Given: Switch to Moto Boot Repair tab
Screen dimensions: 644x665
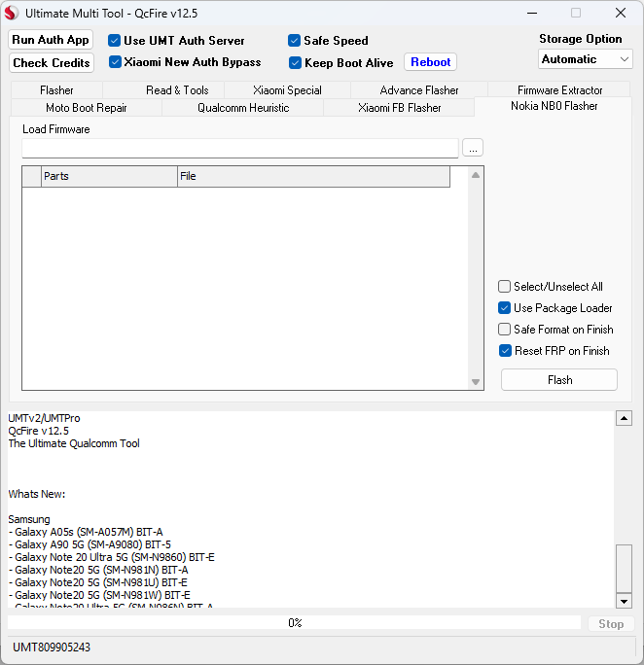Looking at the screenshot, I should tap(87, 108).
